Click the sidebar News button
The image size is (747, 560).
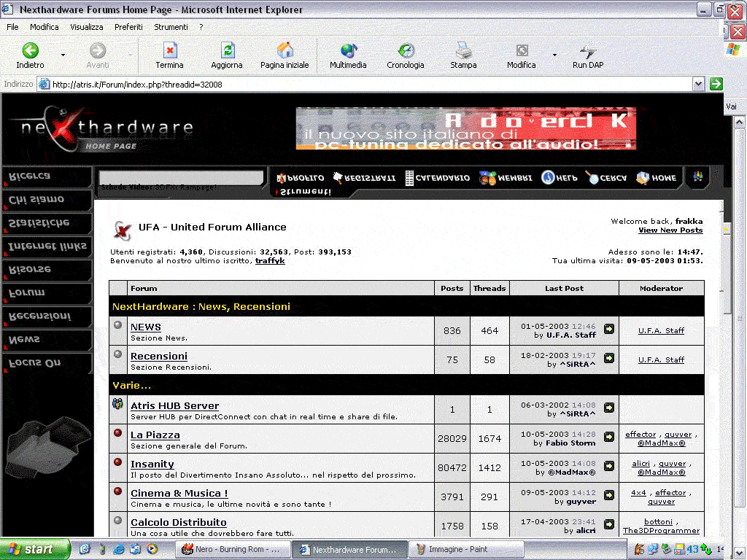[x=47, y=340]
